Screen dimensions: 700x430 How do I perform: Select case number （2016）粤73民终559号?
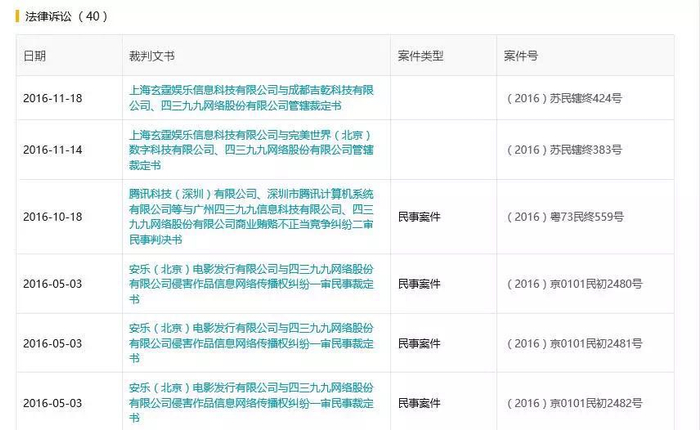pos(564,217)
